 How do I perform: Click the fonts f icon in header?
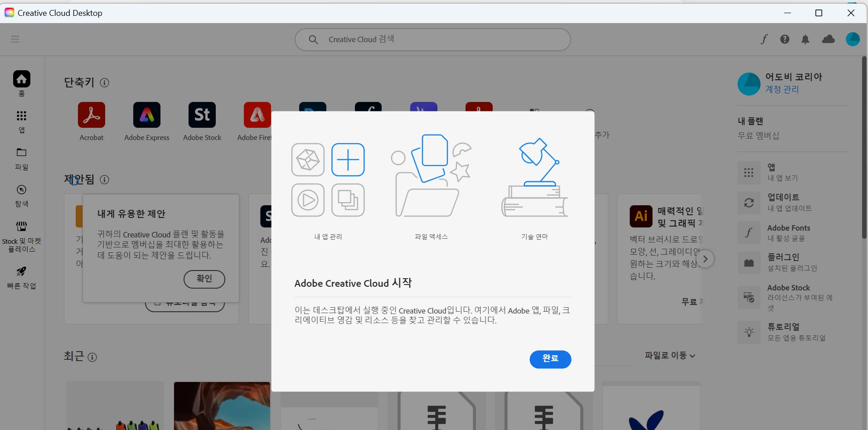[x=764, y=39]
